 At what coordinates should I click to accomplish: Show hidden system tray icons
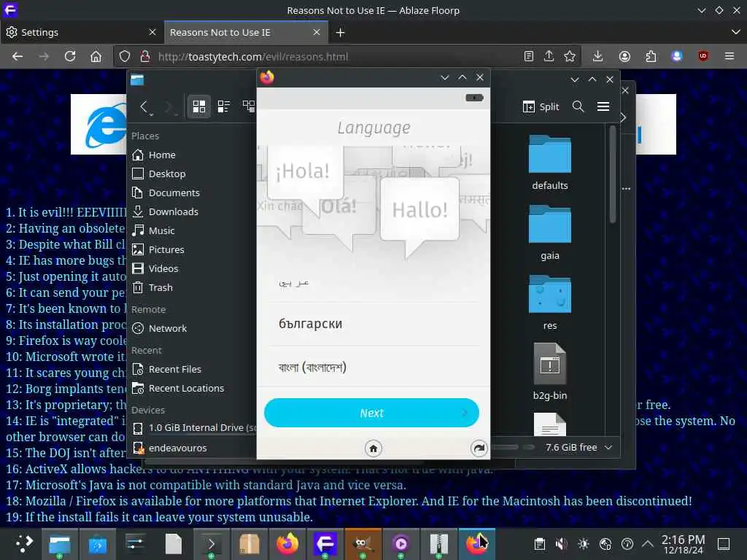click(x=648, y=544)
